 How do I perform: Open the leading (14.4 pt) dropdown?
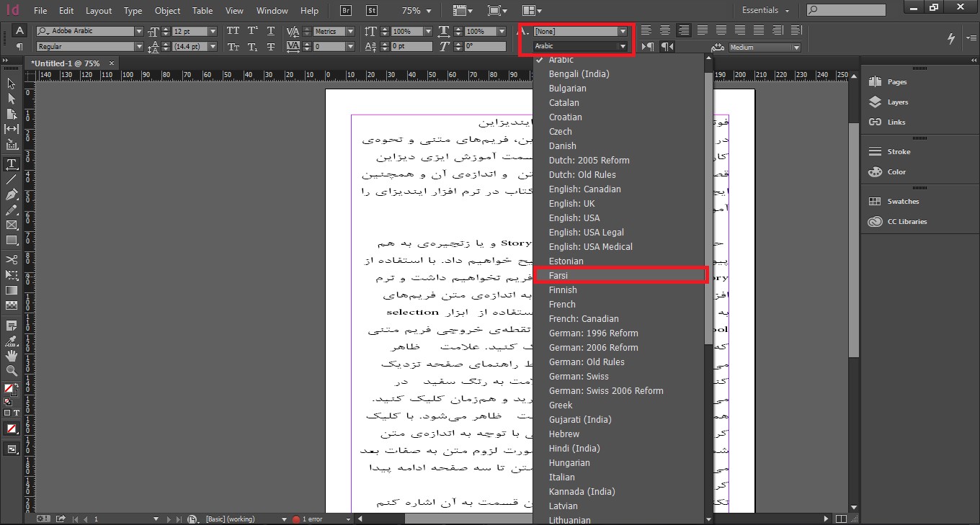[213, 47]
